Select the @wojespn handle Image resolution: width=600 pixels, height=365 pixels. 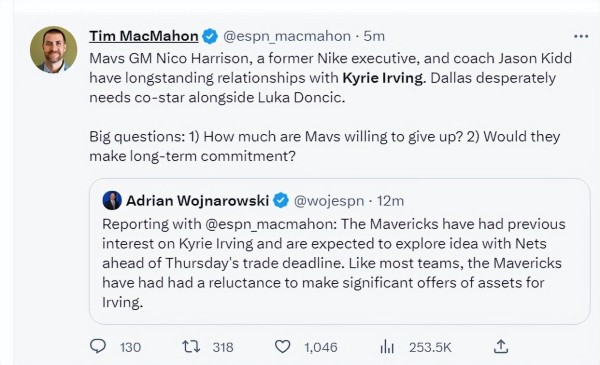329,201
